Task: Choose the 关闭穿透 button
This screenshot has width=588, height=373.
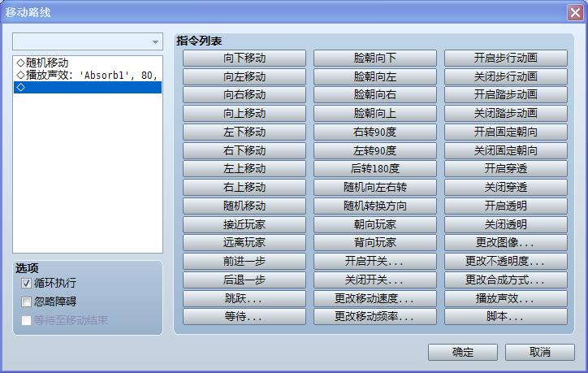Action: (x=506, y=187)
